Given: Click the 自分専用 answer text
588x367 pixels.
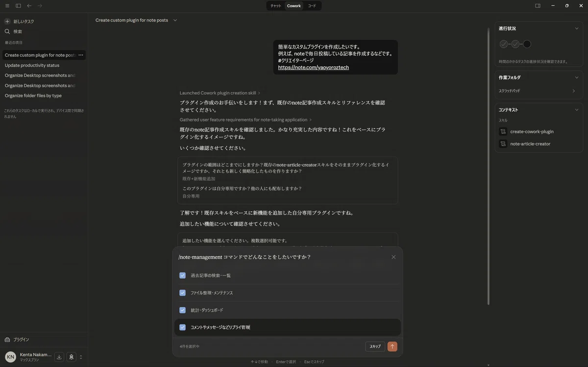Looking at the screenshot, I should tap(191, 196).
